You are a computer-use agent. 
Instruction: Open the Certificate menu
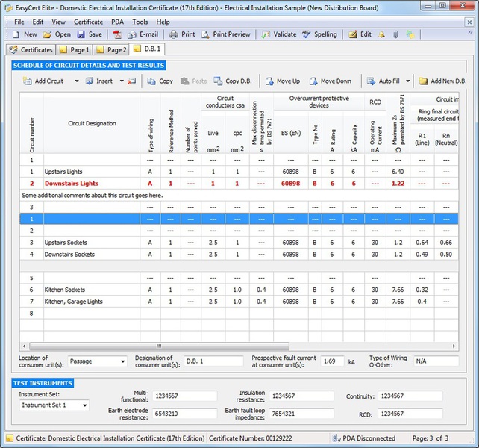88,22
